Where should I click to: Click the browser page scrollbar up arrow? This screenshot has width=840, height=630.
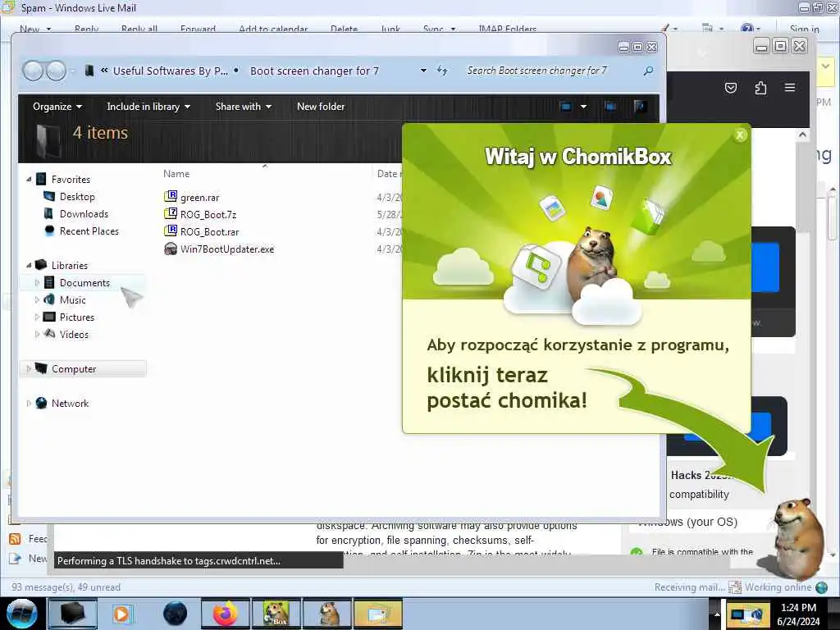802,135
